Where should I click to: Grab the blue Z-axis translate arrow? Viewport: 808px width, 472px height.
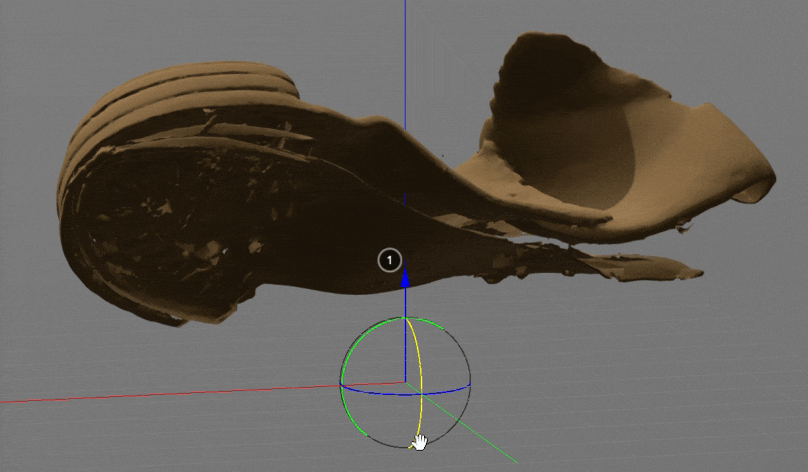pos(405,278)
